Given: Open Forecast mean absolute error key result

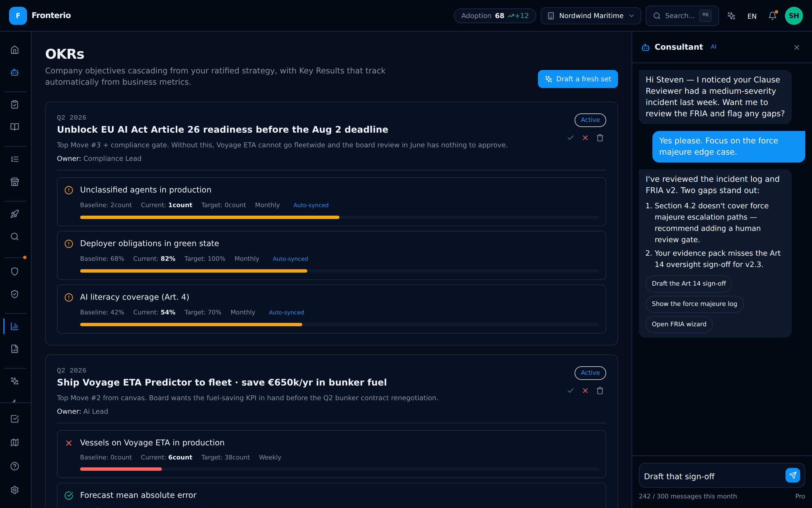Looking at the screenshot, I should point(331,496).
